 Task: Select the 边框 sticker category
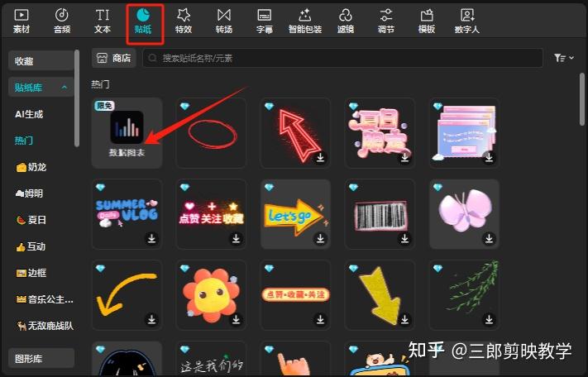31,273
